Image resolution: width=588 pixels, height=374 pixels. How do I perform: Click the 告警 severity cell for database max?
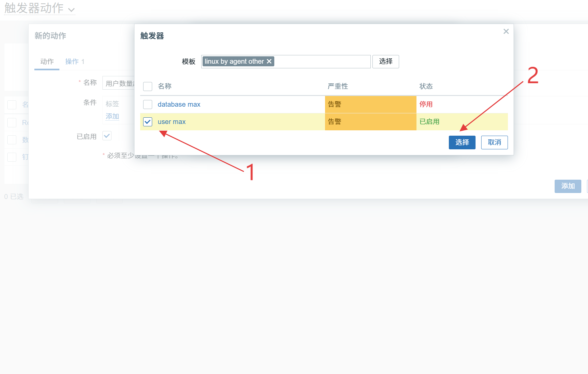click(370, 104)
